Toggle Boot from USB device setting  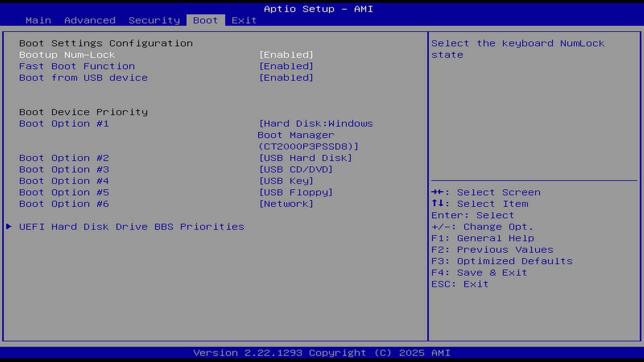coord(286,78)
